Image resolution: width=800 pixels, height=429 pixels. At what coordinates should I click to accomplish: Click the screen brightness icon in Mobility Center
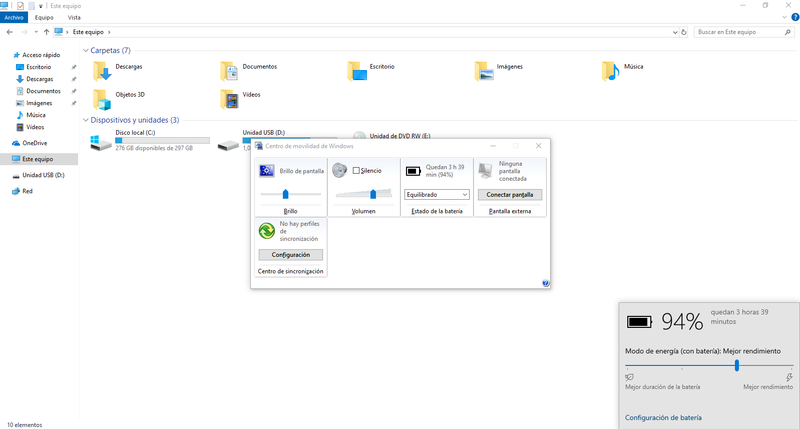point(267,171)
